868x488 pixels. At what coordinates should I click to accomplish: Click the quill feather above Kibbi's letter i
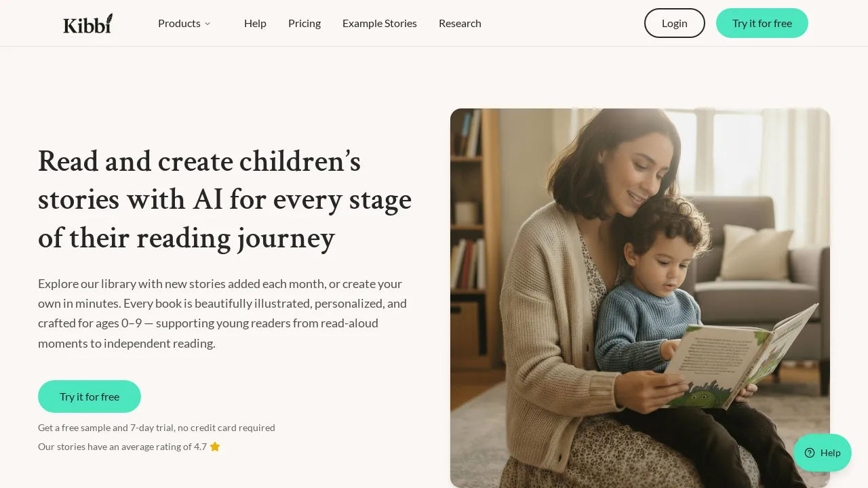click(x=108, y=18)
